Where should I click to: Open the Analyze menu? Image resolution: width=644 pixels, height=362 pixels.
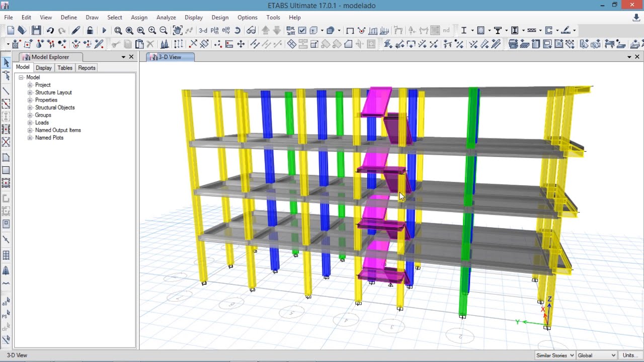point(166,17)
